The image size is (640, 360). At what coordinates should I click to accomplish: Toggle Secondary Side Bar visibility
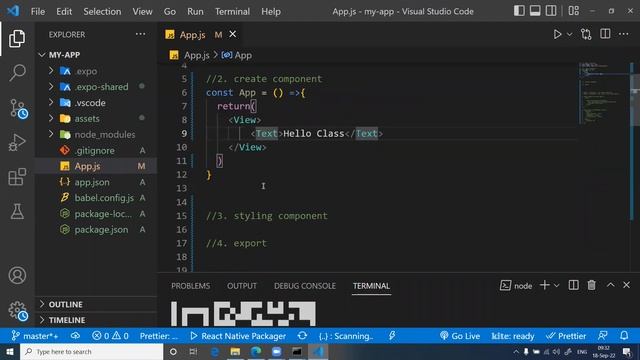tap(551, 11)
